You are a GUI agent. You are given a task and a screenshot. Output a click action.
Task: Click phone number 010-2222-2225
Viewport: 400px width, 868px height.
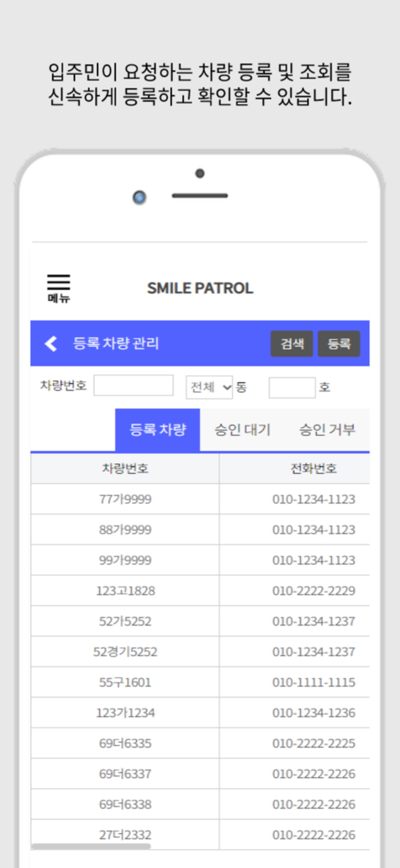coord(313,743)
